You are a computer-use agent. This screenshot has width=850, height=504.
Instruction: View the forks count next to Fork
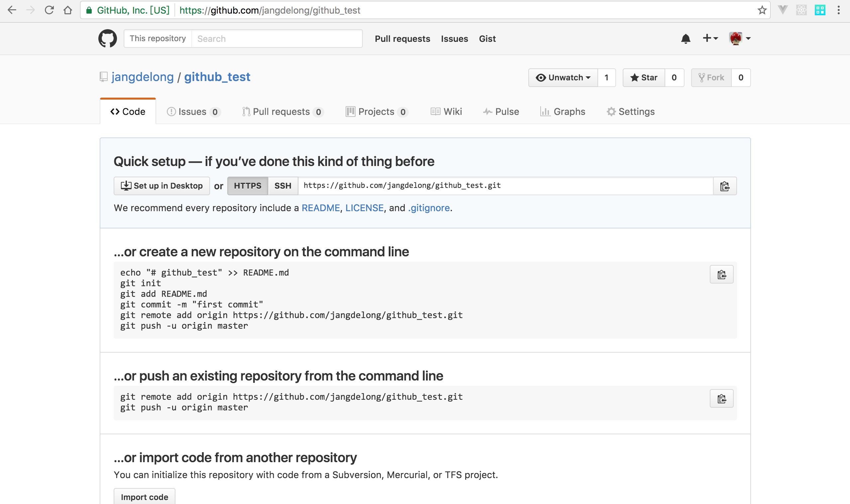click(x=741, y=77)
